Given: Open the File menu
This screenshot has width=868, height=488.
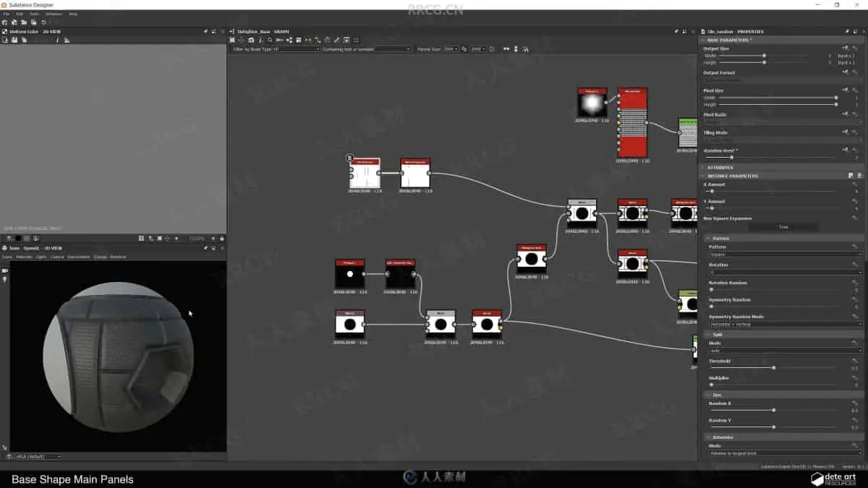Looking at the screenshot, I should 6,14.
